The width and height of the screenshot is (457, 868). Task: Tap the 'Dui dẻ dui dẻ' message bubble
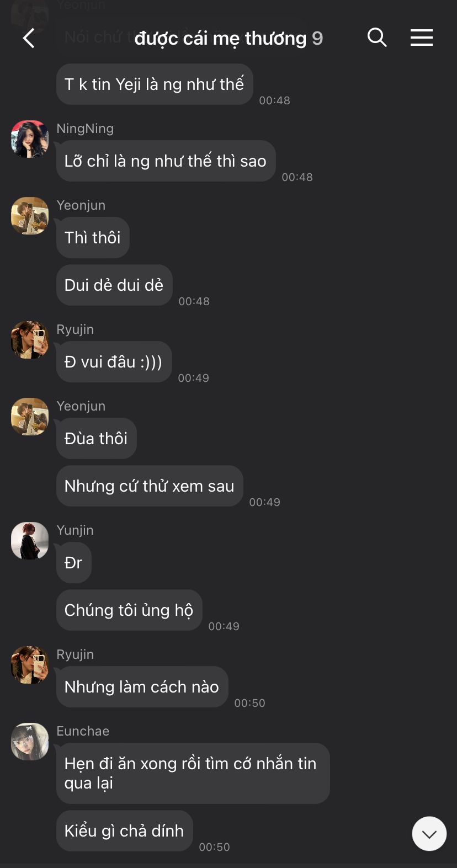click(114, 285)
